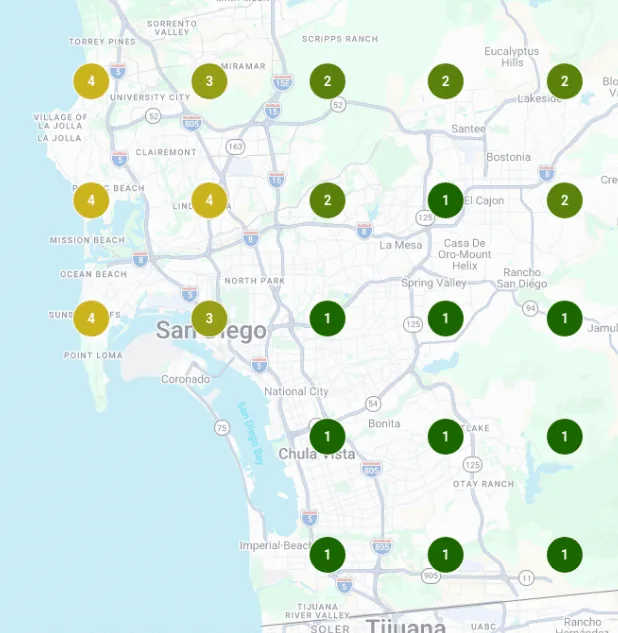
Task: Click the 3 cluster marker beside Miramar
Action: click(209, 81)
